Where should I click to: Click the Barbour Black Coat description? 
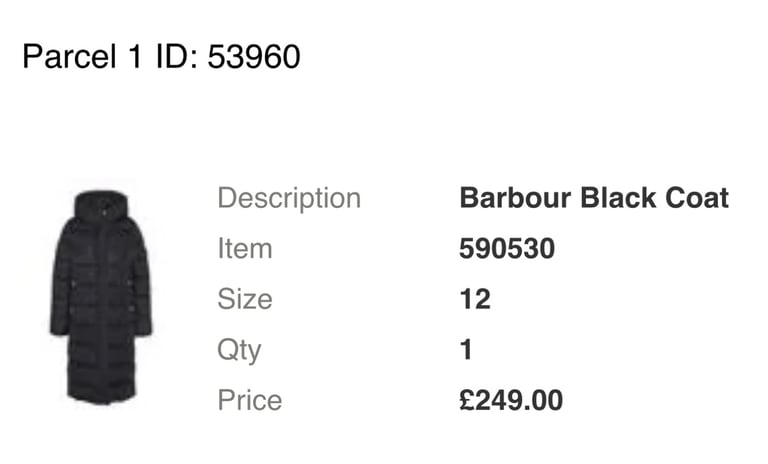click(594, 198)
